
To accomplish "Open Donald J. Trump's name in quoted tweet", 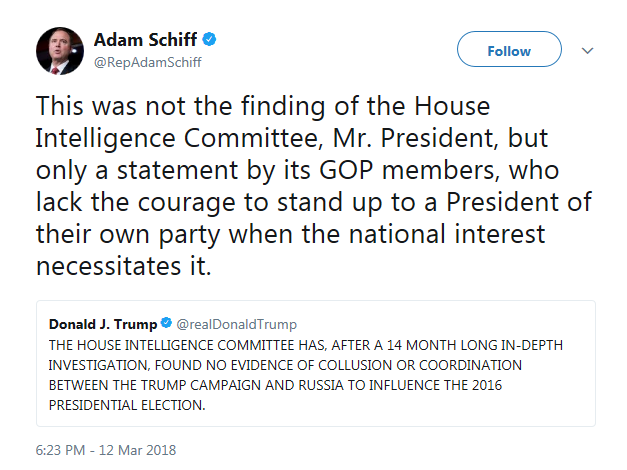I will 103,324.
